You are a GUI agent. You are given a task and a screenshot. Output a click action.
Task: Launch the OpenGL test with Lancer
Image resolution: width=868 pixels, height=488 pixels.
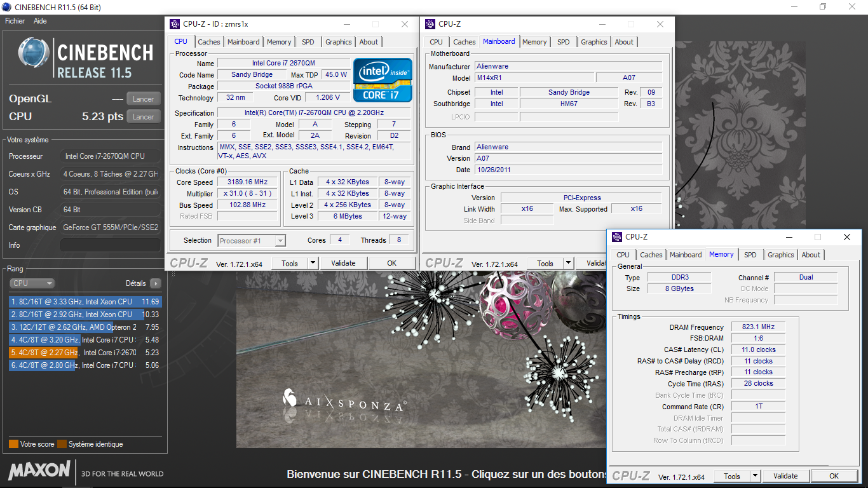point(144,98)
